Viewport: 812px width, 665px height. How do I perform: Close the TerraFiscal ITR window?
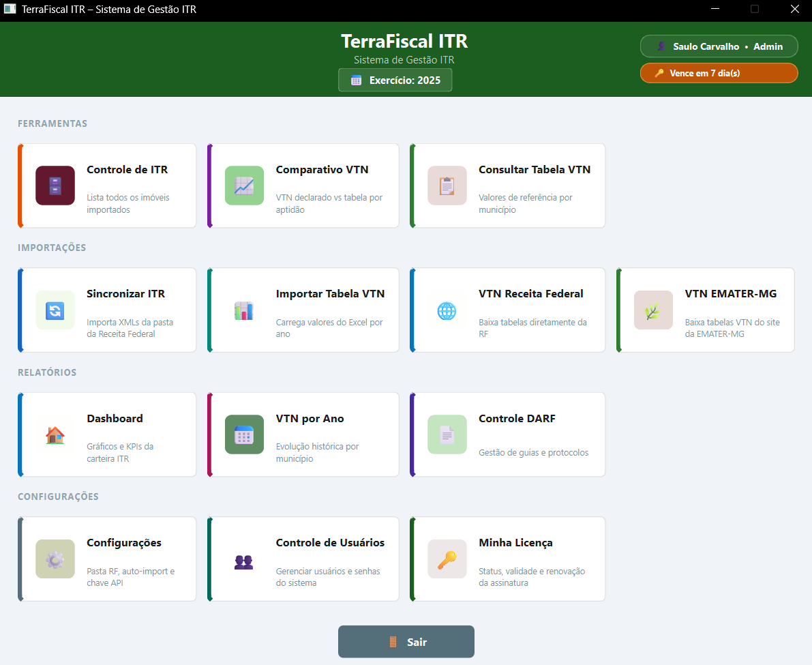pyautogui.click(x=794, y=9)
